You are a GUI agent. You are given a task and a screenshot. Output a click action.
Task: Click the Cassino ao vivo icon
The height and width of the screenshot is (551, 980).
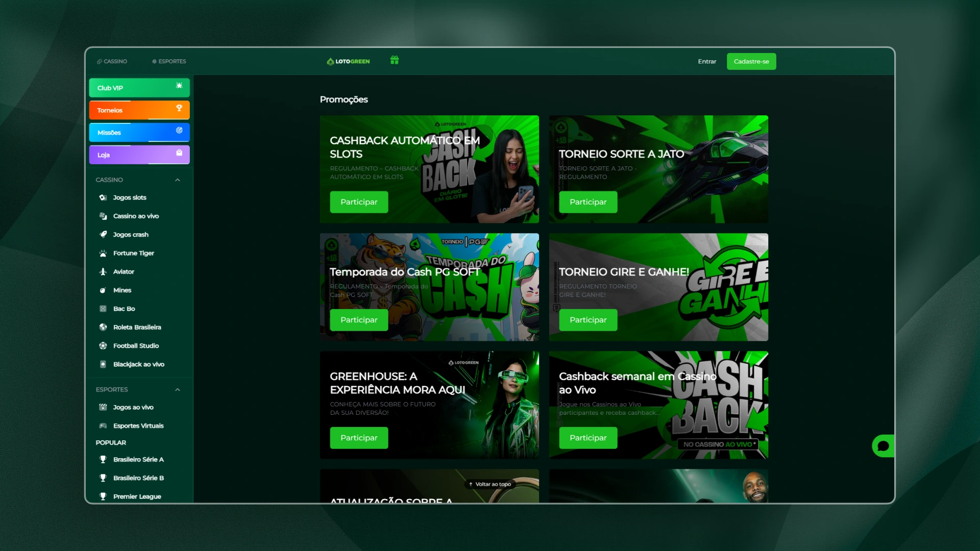click(x=103, y=216)
